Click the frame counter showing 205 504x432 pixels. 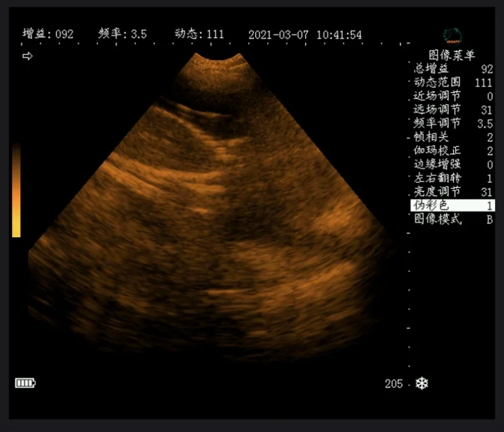pos(394,383)
